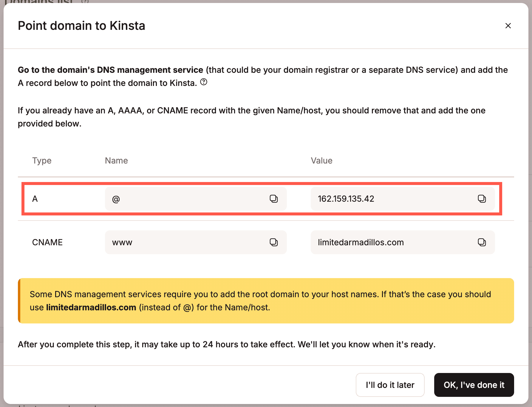Click the Value column header
The image size is (532, 407).
[x=321, y=160]
